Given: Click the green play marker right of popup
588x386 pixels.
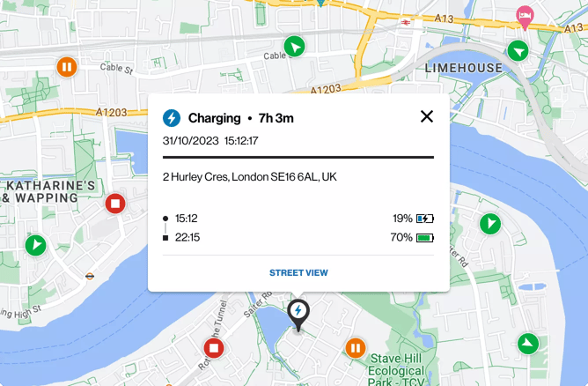Looking at the screenshot, I should tap(489, 224).
